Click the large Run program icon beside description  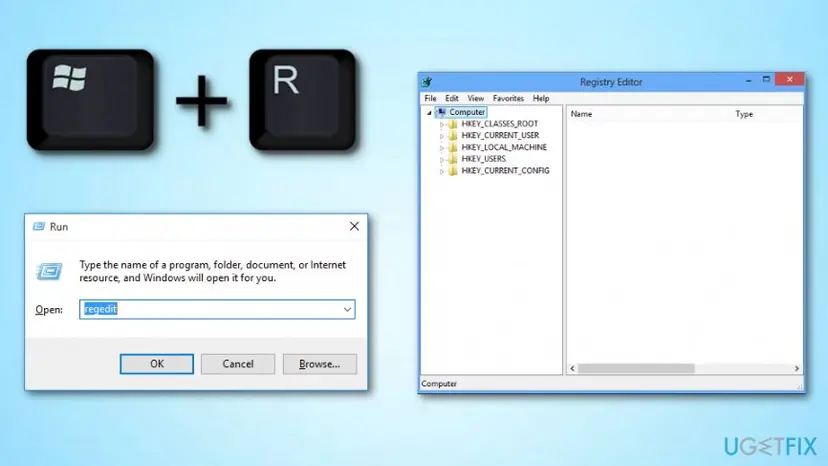[x=49, y=272]
